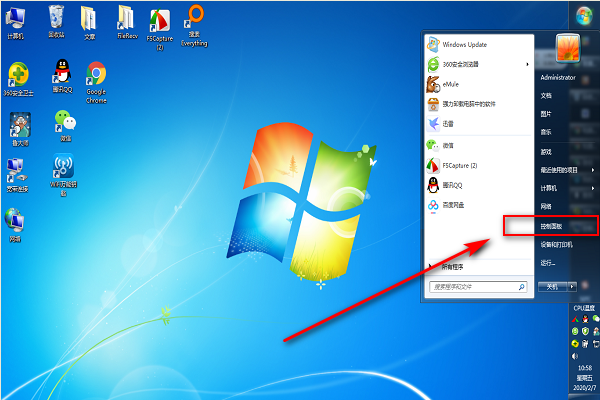Open Windows Update from the Start menu
600x400 pixels.
click(479, 45)
